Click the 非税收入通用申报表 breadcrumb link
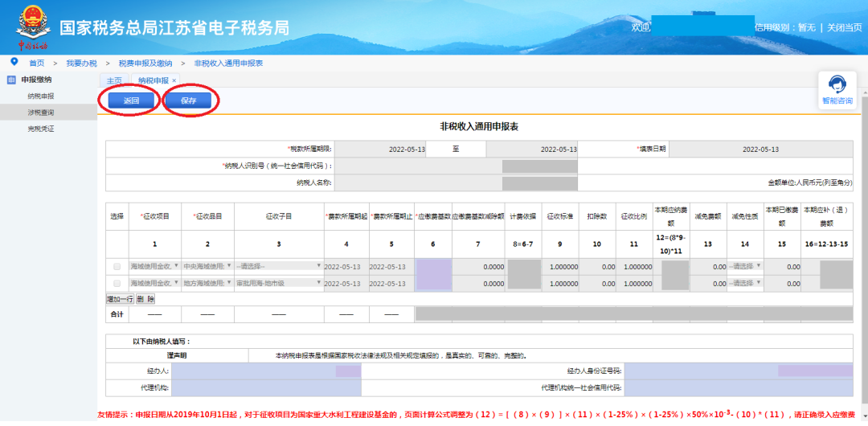 [x=228, y=63]
